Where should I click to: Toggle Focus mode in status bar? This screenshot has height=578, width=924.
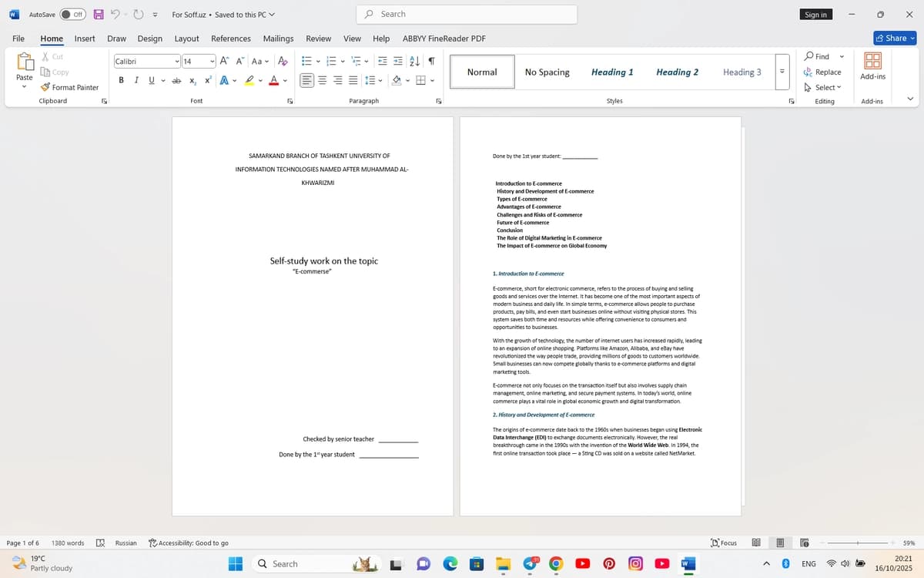pos(724,543)
